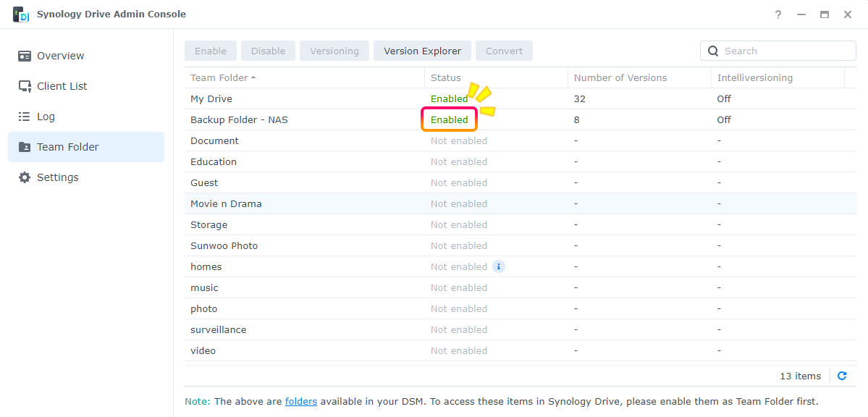Image resolution: width=868 pixels, height=417 pixels.
Task: Sort by Team Folder column header
Action: coord(305,78)
